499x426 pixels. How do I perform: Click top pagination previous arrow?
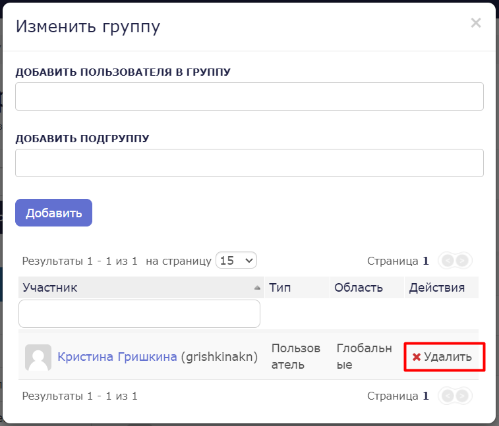(448, 261)
